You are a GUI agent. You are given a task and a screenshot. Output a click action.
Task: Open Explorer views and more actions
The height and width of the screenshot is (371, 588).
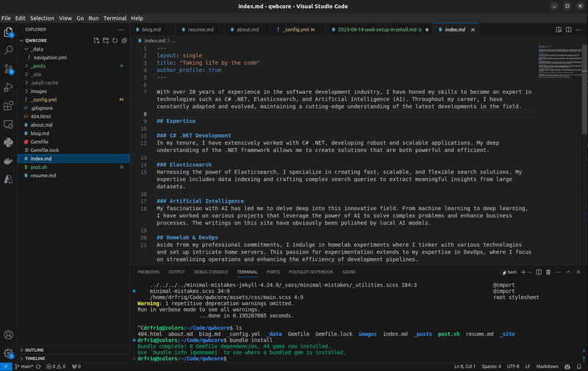coord(121,29)
